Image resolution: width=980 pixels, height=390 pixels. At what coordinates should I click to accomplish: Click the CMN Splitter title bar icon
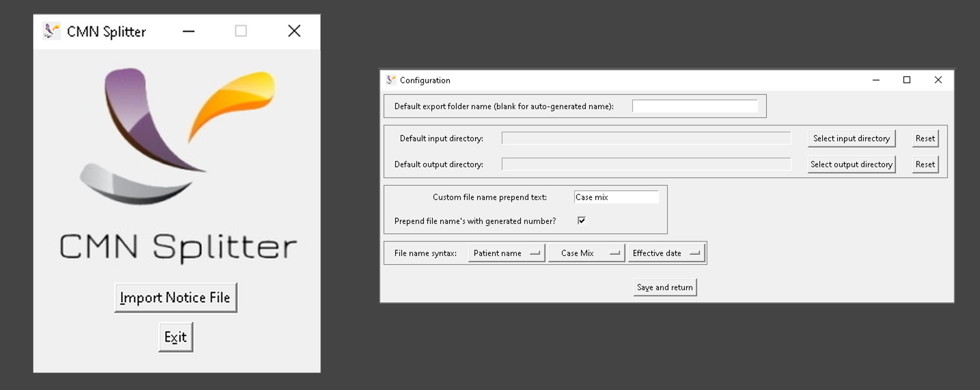pyautogui.click(x=51, y=31)
